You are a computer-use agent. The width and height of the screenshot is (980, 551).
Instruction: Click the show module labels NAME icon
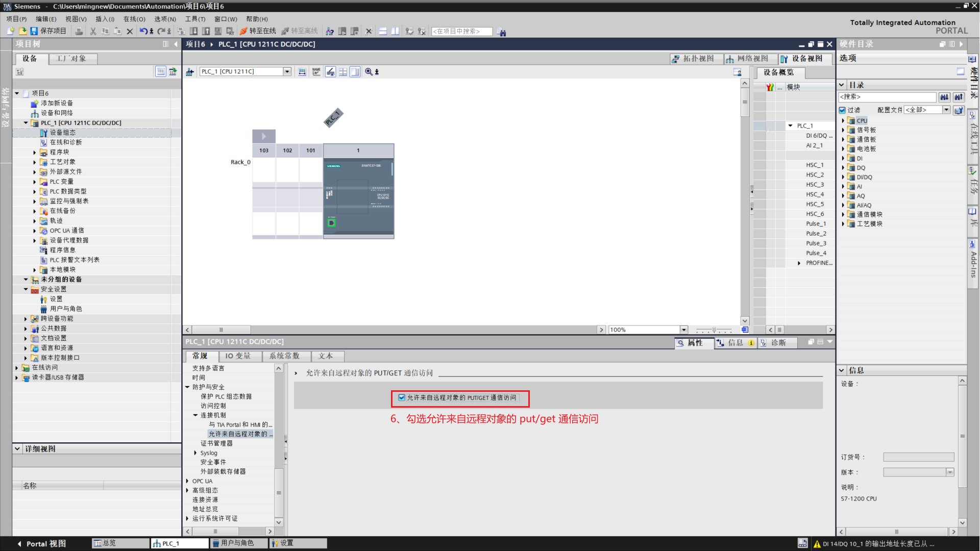pos(316,72)
